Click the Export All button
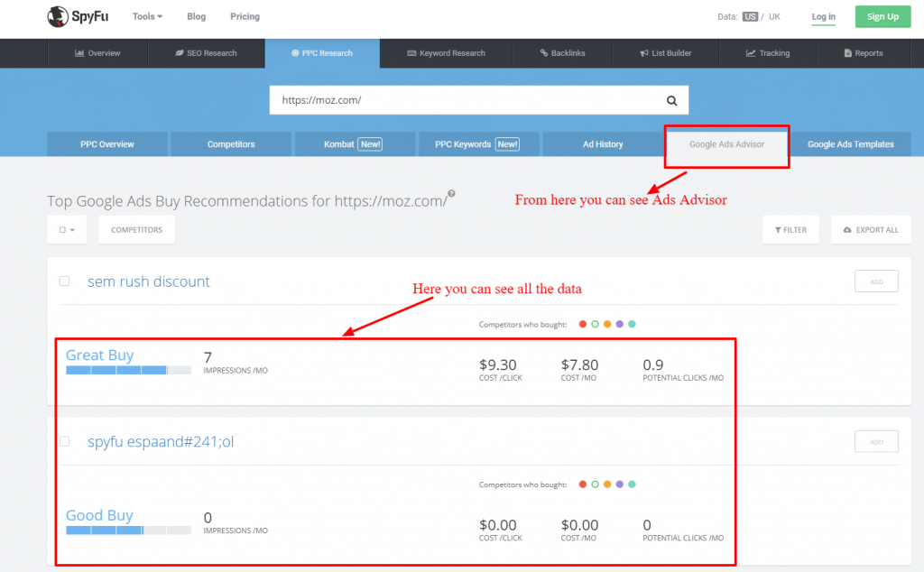The image size is (924, 572). pyautogui.click(x=871, y=230)
